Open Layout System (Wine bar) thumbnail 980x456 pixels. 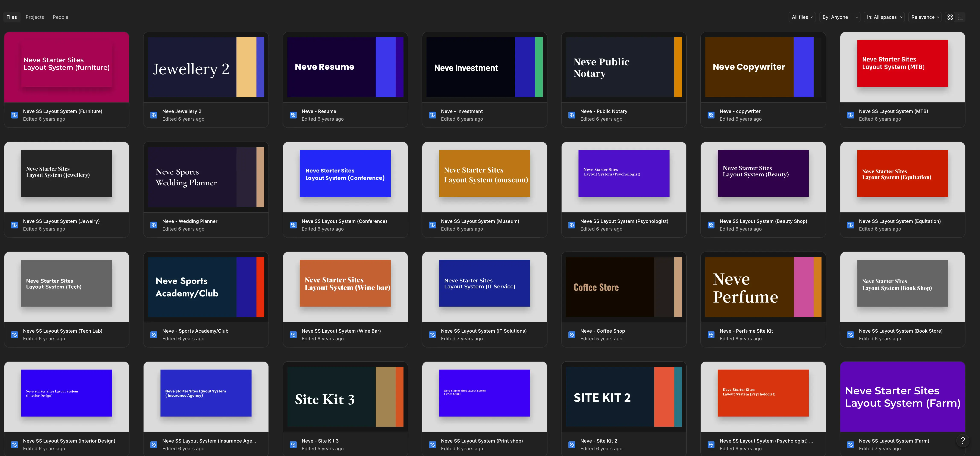[x=345, y=287]
